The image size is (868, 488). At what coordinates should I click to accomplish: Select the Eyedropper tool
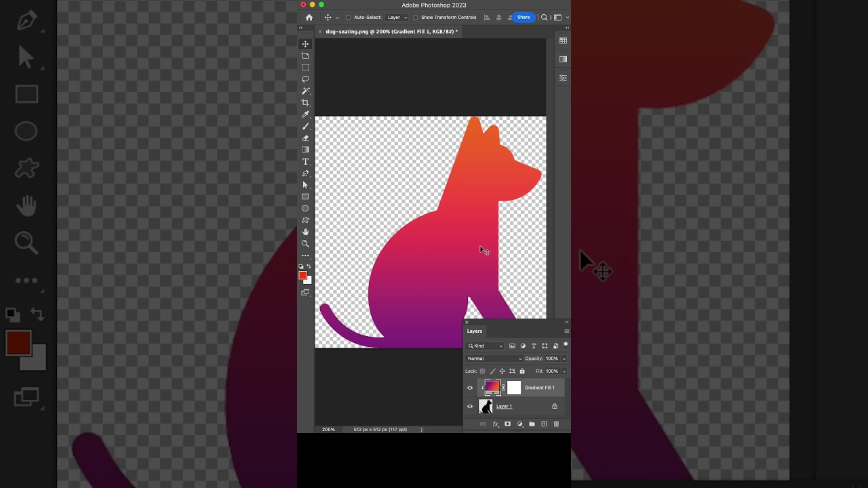coord(305,115)
